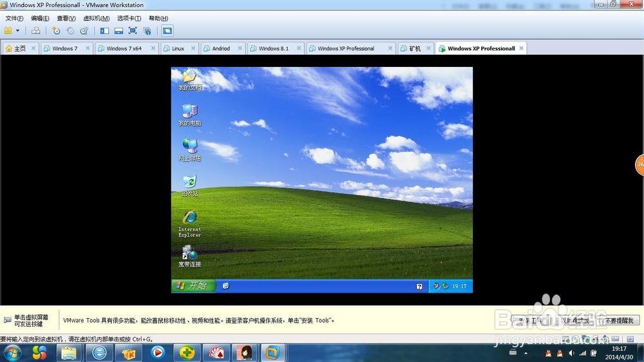Click the XP taskbar help icon
The image size is (644, 362).
click(419, 287)
